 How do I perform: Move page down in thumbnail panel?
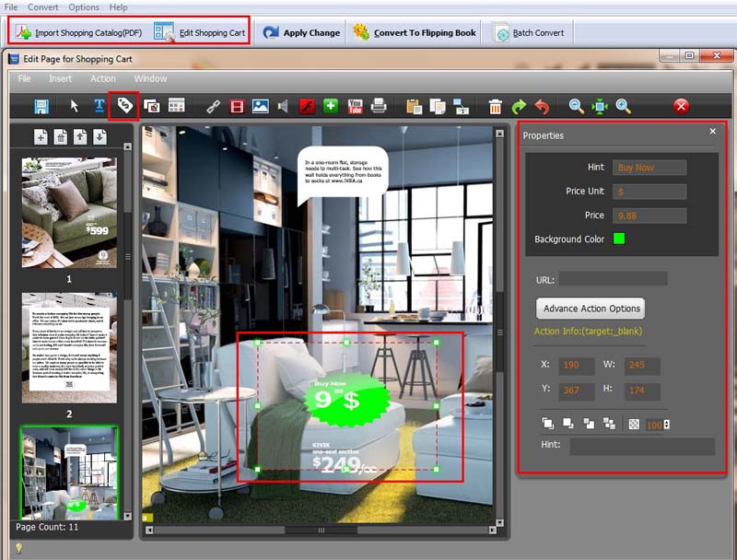click(99, 137)
